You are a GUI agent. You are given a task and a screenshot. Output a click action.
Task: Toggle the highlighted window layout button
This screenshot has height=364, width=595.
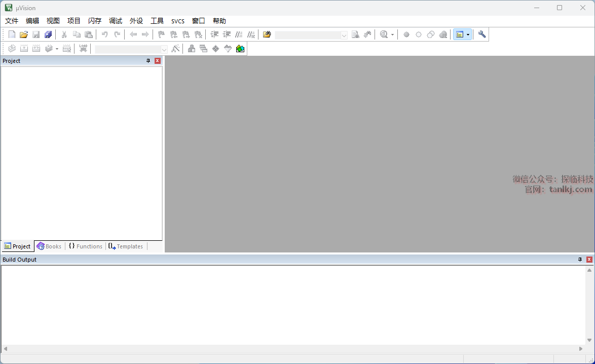coord(460,34)
